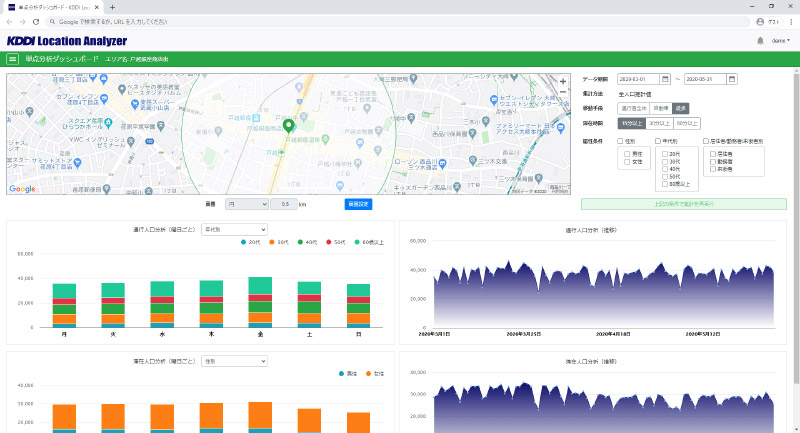
Task: Open the 年代別 dropdown above the 通行人口 weekday chart
Action: coord(234,230)
